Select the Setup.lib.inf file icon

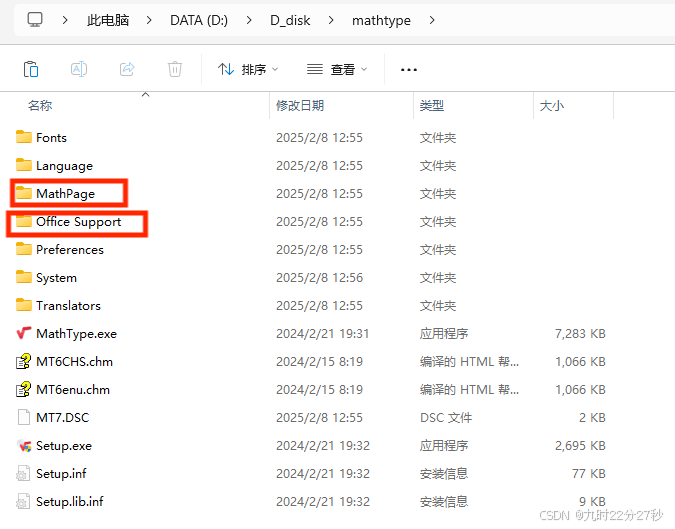(23, 501)
